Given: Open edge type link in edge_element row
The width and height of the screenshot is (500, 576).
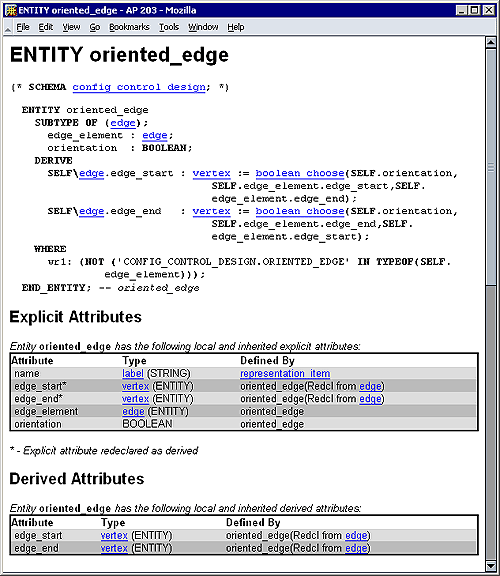Looking at the screenshot, I should click(x=133, y=411).
